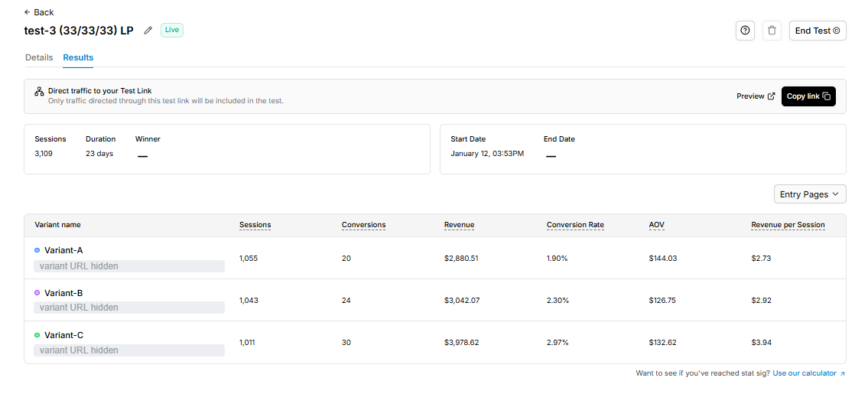Image resolution: width=868 pixels, height=394 pixels.
Task: Switch to the Details tab
Action: click(x=39, y=57)
